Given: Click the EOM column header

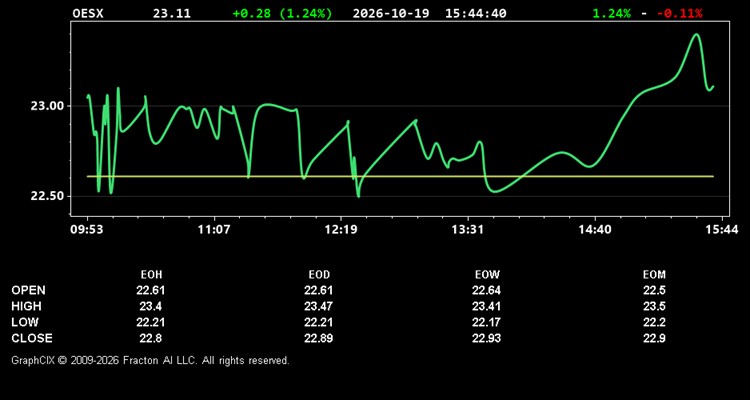Looking at the screenshot, I should tap(654, 275).
